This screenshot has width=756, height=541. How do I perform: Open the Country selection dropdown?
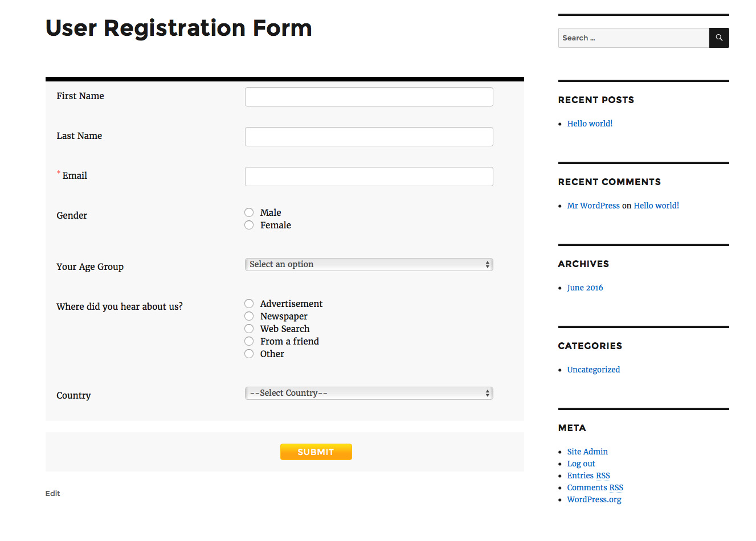[x=369, y=392]
